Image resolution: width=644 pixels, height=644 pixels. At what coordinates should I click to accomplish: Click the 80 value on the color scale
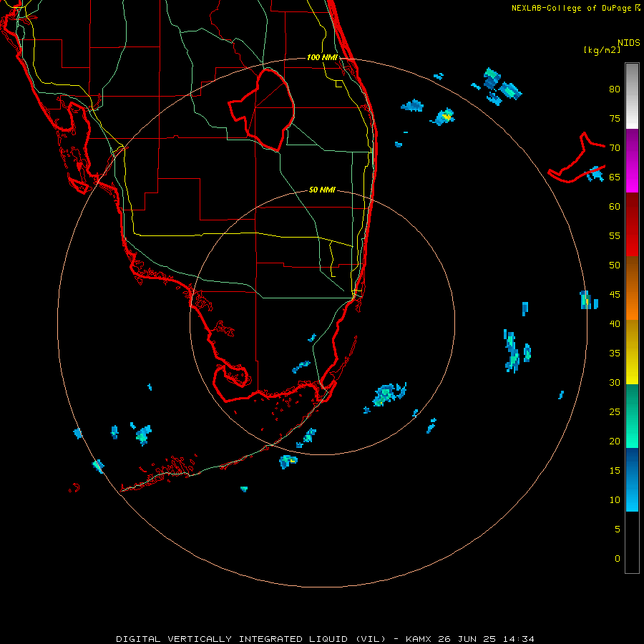tap(615, 89)
